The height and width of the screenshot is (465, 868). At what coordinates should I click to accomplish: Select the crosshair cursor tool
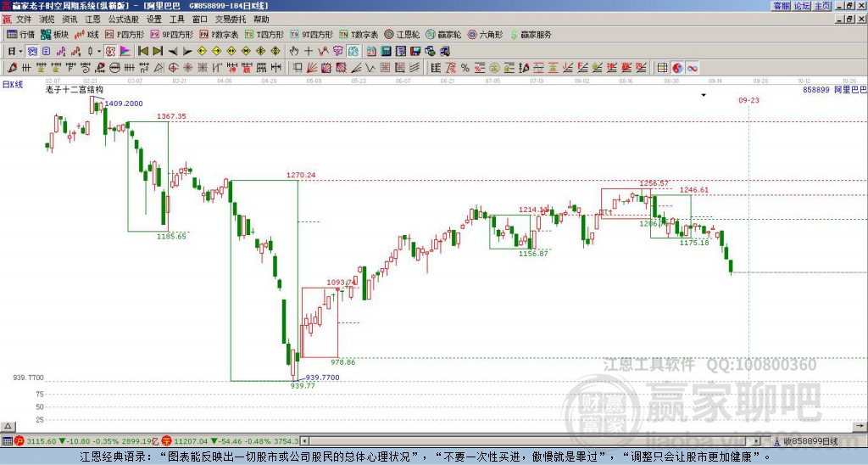(309, 52)
